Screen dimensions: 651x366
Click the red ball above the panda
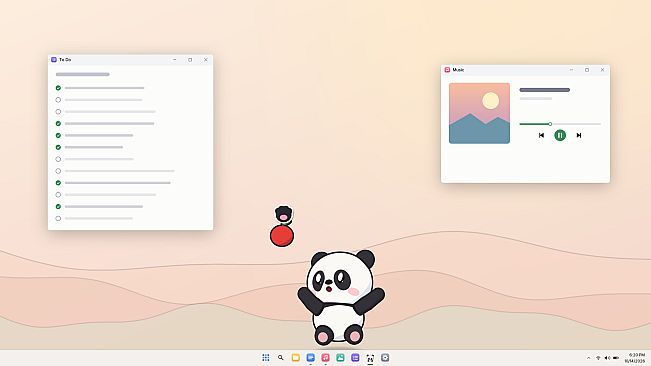(x=282, y=236)
